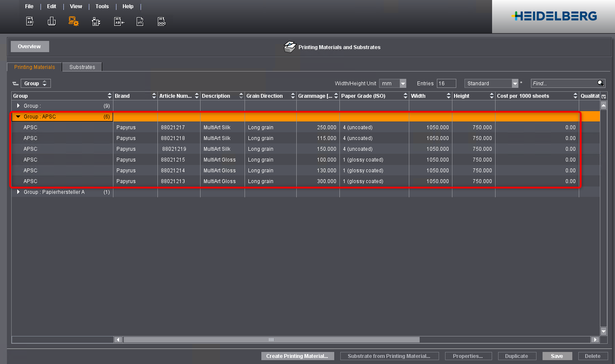Click the horizontal scrollbar thumb
The image size is (615, 364).
pyautogui.click(x=271, y=339)
